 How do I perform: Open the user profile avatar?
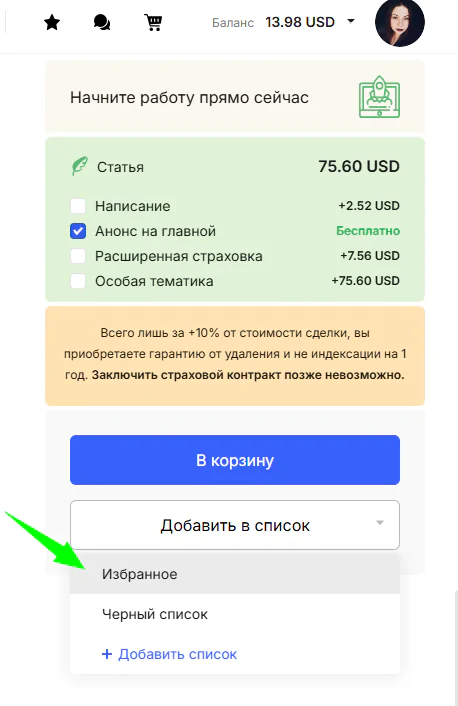click(400, 22)
